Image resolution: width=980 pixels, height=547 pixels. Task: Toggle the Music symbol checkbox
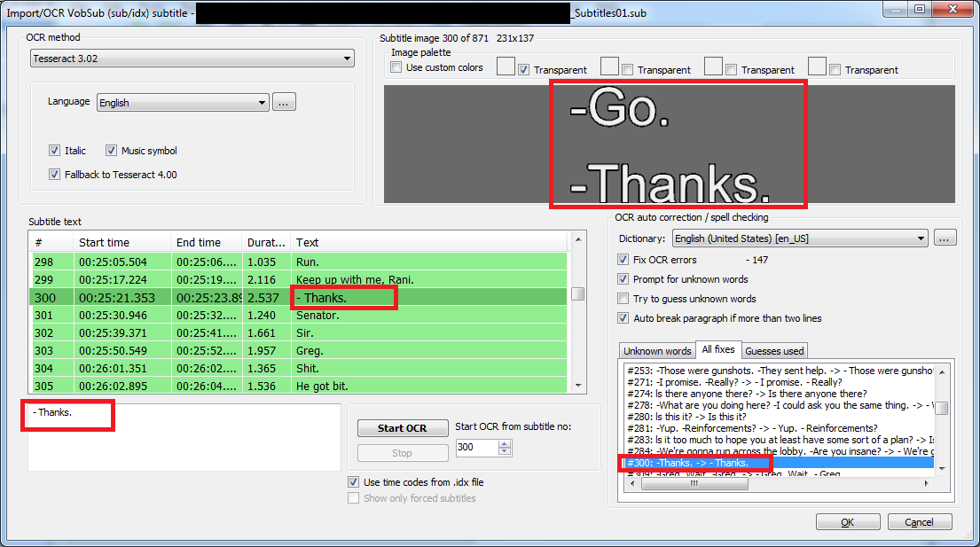click(x=112, y=150)
